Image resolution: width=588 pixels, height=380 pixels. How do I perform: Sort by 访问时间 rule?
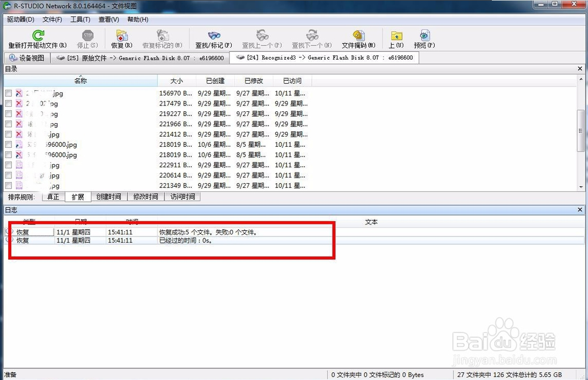(x=183, y=197)
